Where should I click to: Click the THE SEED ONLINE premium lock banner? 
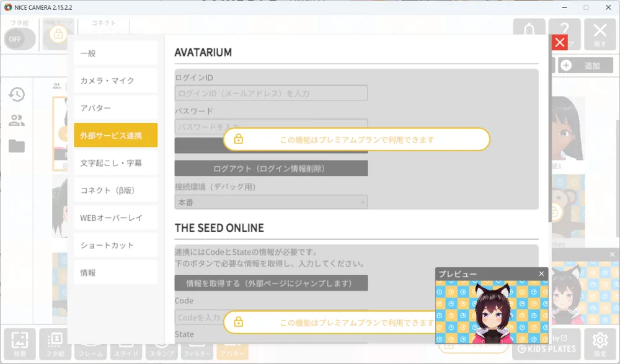point(330,322)
